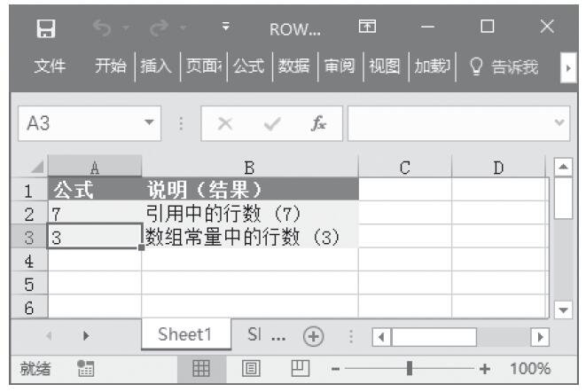Open the 文件 menu
The height and width of the screenshot is (392, 586).
(x=49, y=66)
